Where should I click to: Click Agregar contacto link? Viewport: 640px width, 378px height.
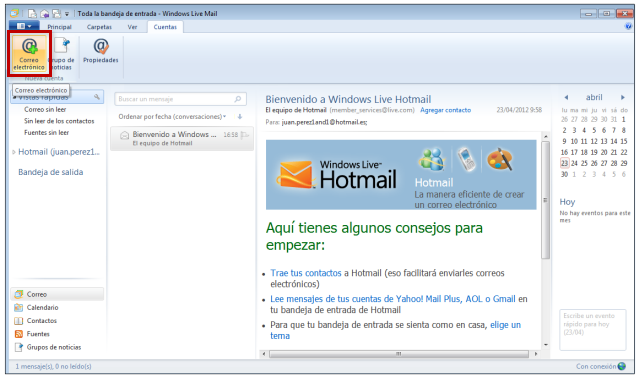point(445,110)
